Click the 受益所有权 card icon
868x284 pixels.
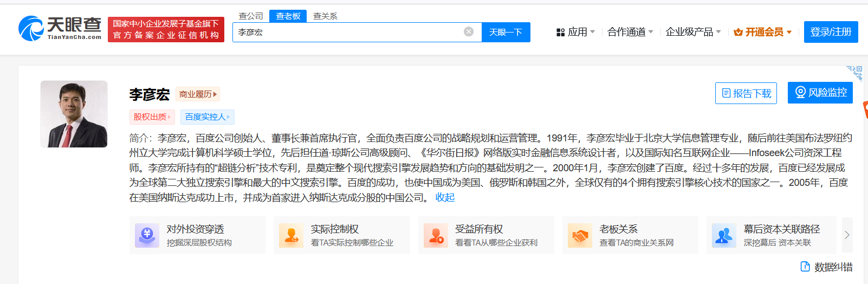tap(436, 235)
